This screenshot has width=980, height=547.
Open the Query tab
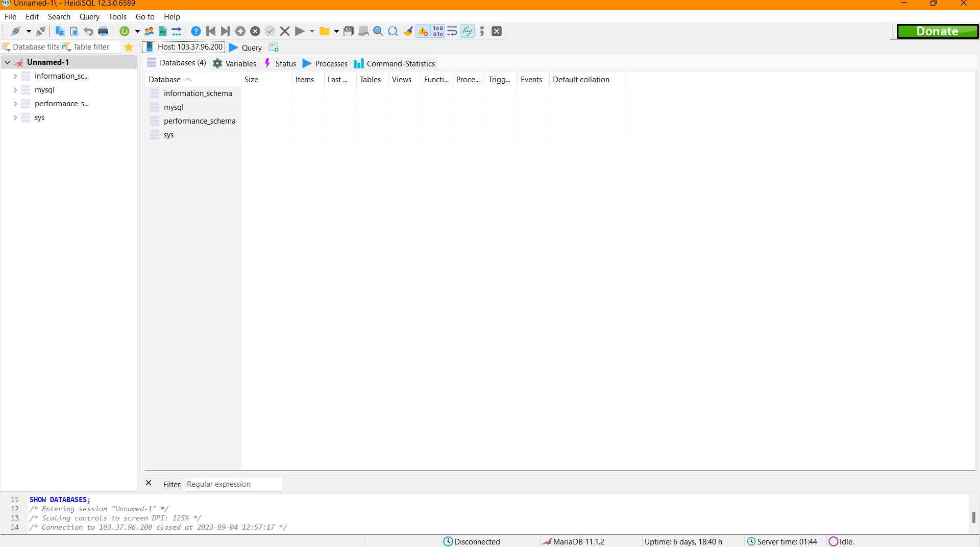(x=246, y=47)
